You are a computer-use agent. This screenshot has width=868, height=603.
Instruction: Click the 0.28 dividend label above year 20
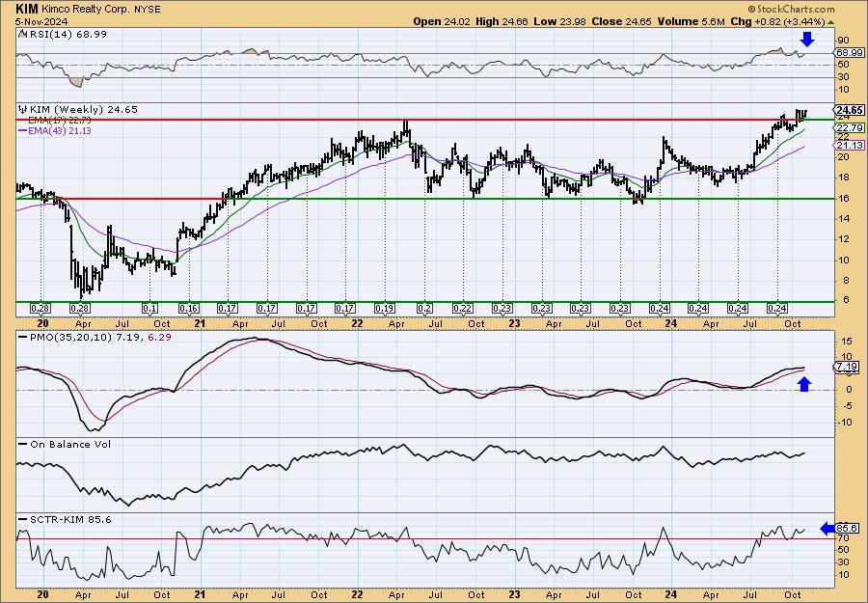(x=41, y=309)
